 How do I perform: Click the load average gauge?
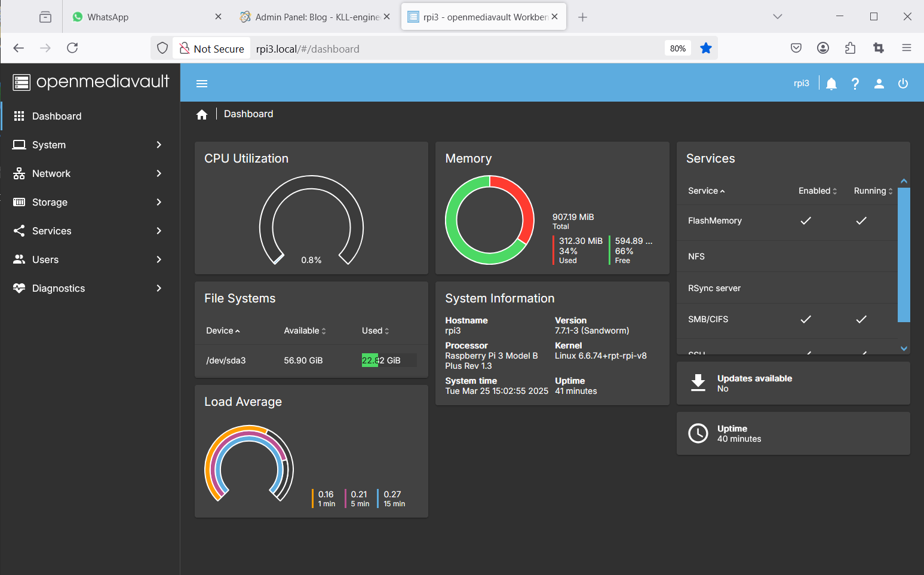coord(249,464)
